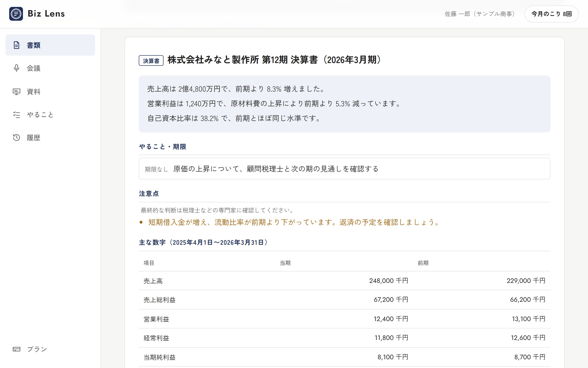Open the プラン page

tap(50, 349)
